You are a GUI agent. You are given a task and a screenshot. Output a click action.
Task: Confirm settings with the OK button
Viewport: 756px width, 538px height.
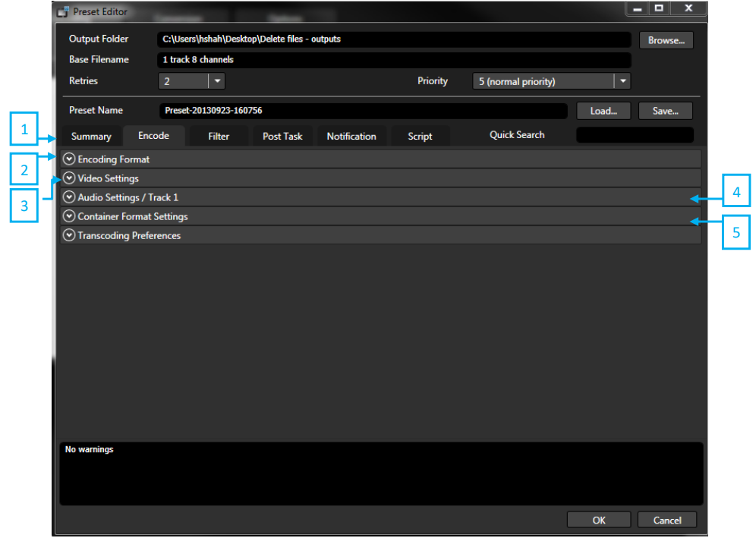(598, 520)
